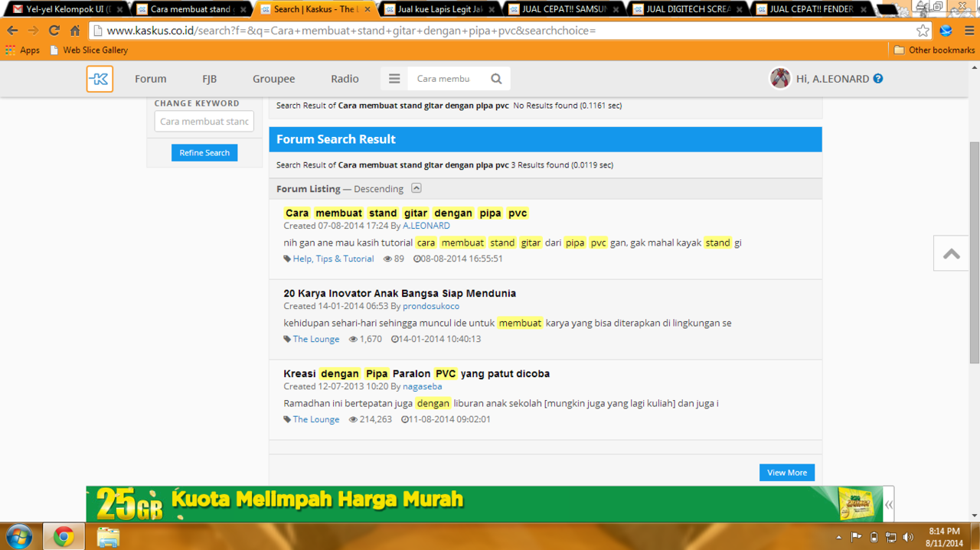Click Chrome icon in the taskbar

[64, 537]
